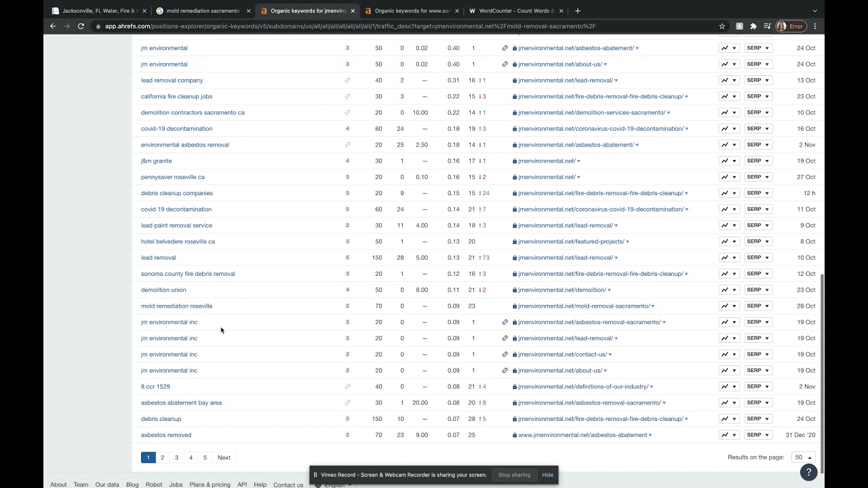
Task: Open www.jmenvironmental.net/asbestos-abatement URL link
Action: 583,435
